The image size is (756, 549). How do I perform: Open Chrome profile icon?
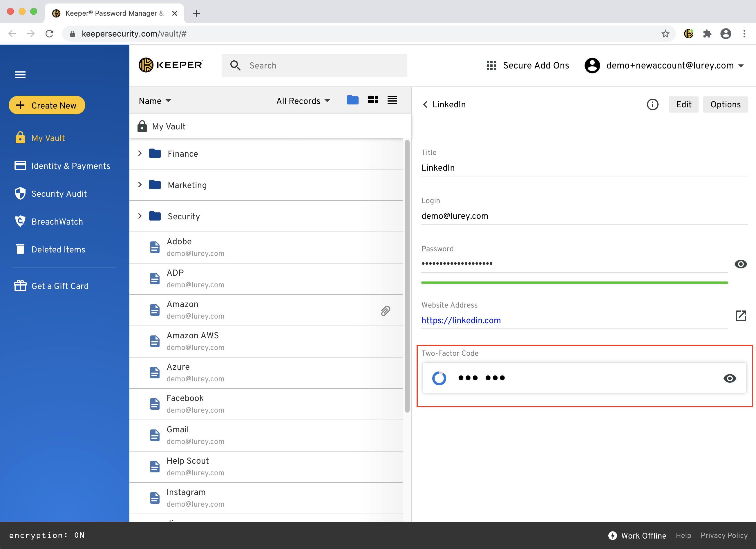[725, 34]
